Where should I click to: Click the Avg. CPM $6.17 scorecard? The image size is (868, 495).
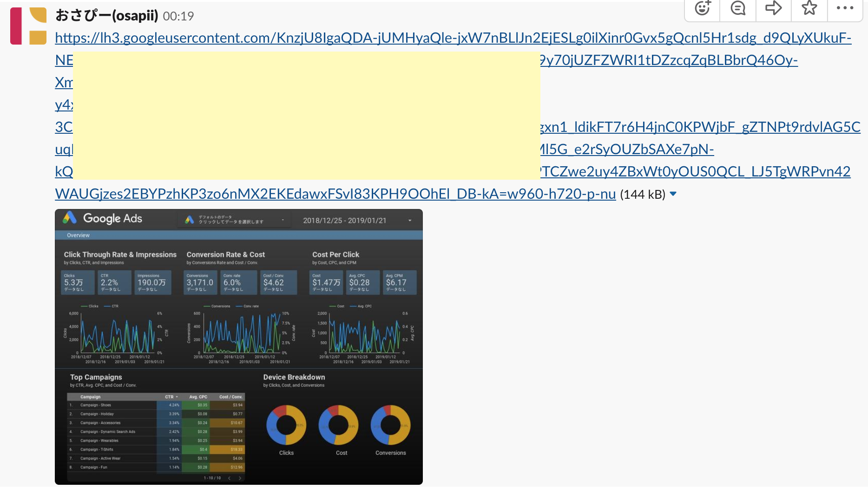tap(400, 282)
